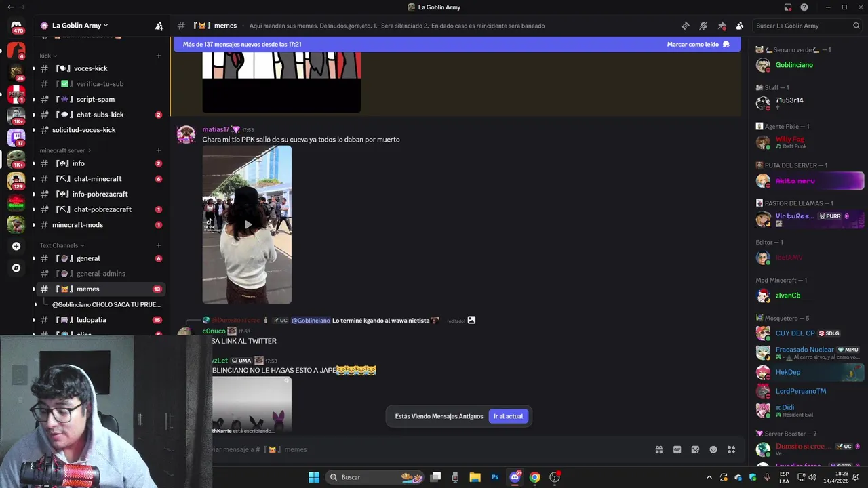Open the info-pobrezacraft channel

tap(100, 195)
